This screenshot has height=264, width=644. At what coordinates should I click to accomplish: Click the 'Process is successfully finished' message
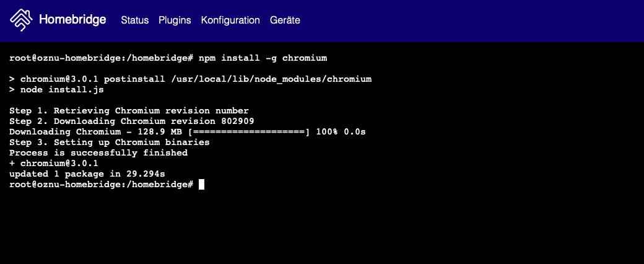coord(98,153)
